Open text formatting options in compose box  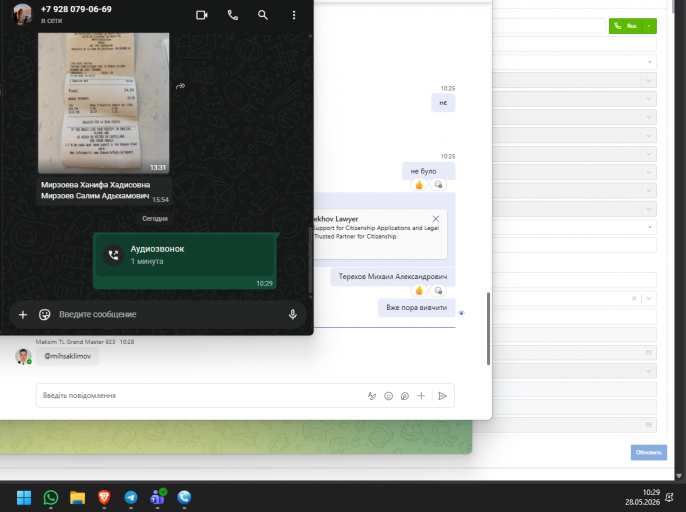click(x=372, y=396)
